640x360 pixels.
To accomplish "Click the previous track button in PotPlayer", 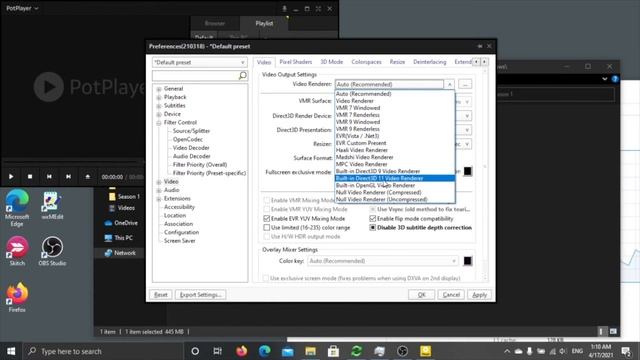I will (49, 177).
